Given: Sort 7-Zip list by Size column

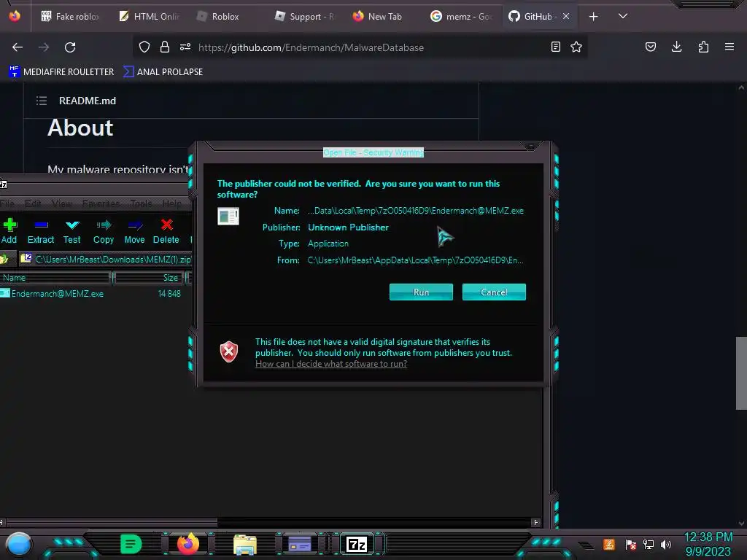Looking at the screenshot, I should tap(149, 278).
